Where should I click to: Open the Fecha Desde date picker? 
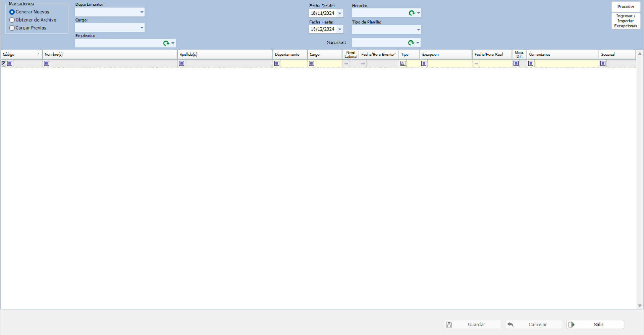[340, 13]
